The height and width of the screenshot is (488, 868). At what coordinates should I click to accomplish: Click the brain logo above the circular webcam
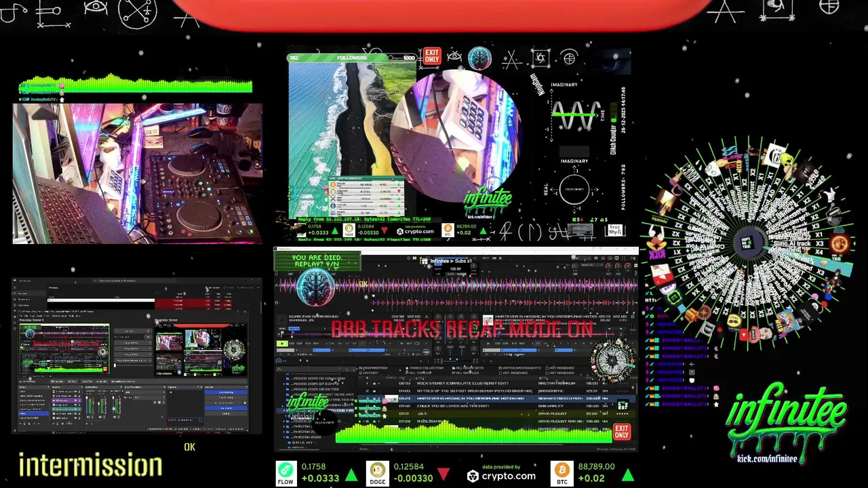pyautogui.click(x=479, y=58)
